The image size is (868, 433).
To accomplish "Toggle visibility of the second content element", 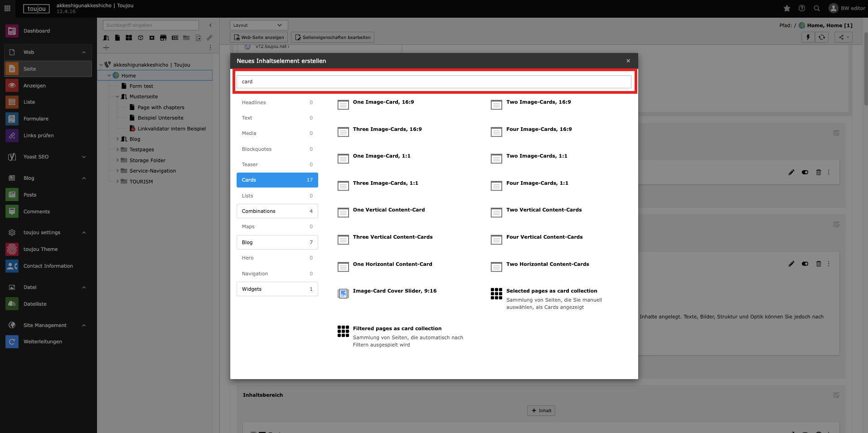I will point(805,264).
